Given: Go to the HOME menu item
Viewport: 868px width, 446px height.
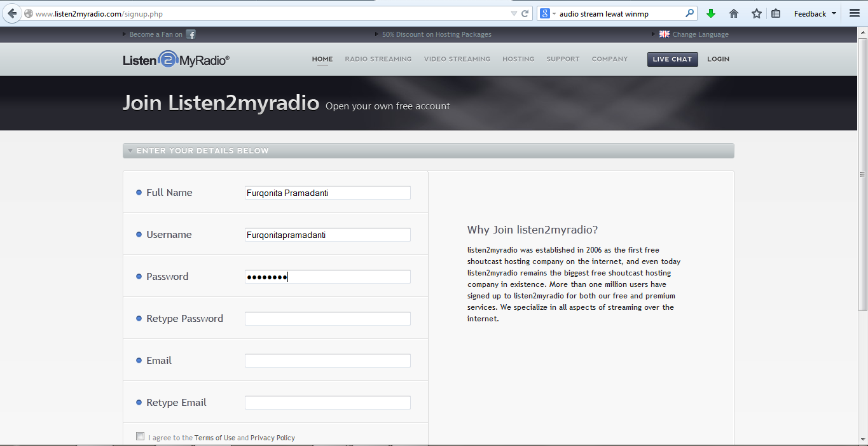Looking at the screenshot, I should 322,59.
